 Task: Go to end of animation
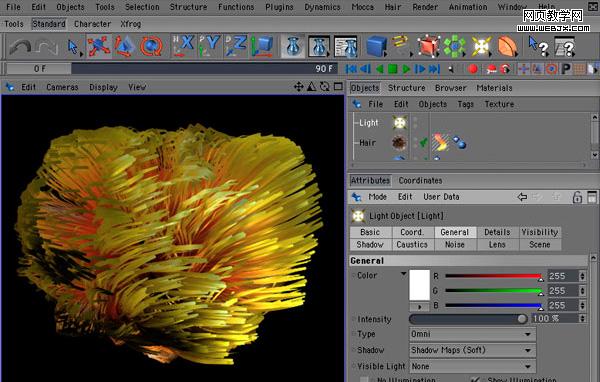(x=434, y=69)
